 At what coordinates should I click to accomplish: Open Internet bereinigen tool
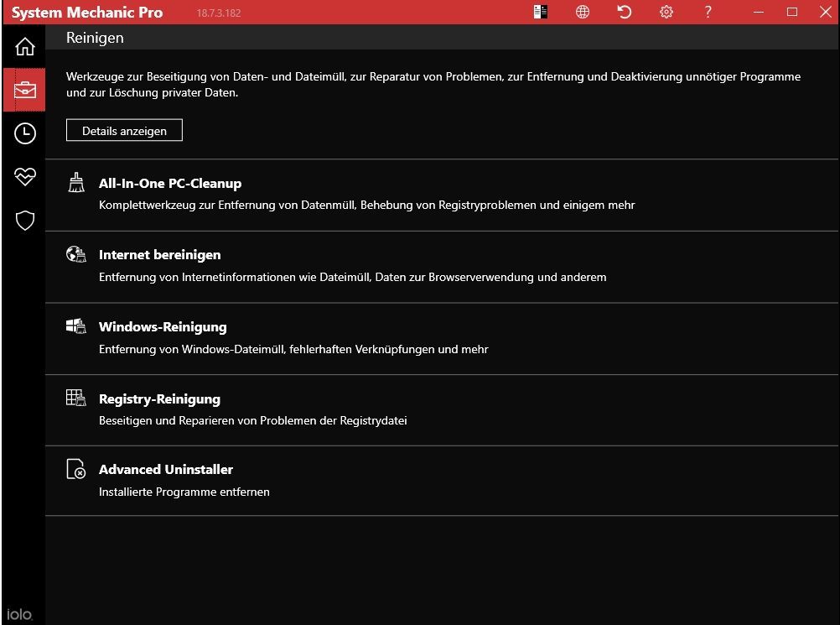(x=160, y=255)
